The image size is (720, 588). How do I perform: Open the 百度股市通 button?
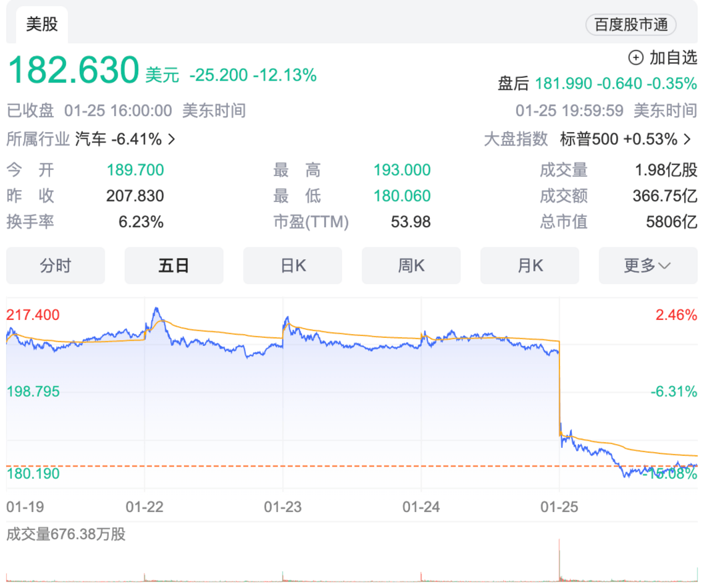coord(631,25)
